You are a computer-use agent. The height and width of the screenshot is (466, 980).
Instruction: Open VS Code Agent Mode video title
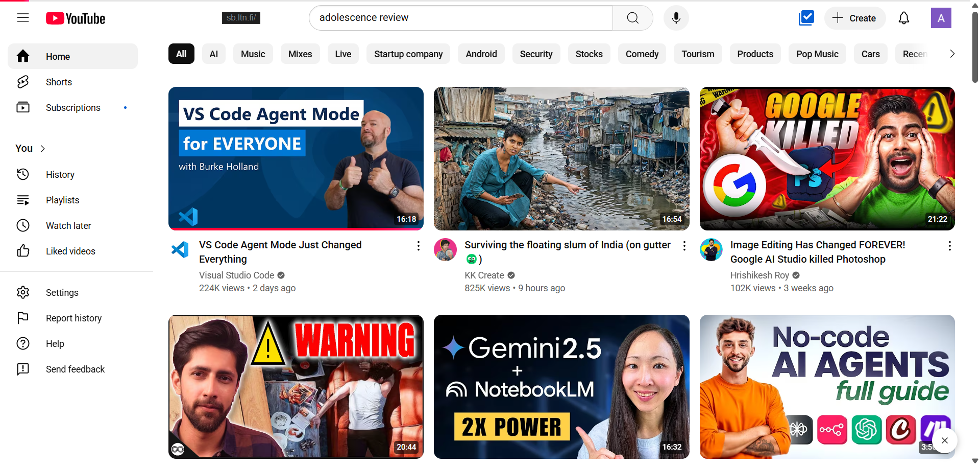coord(280,252)
